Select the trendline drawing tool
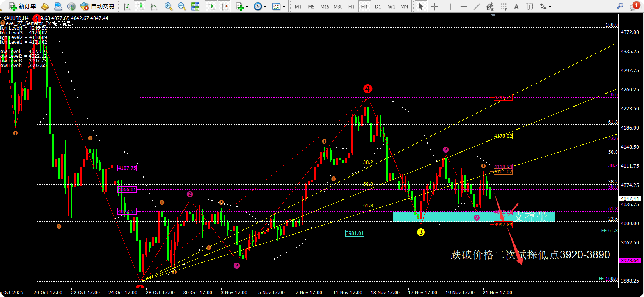Image resolution: width=644 pixels, height=297 pixels. coord(477,6)
